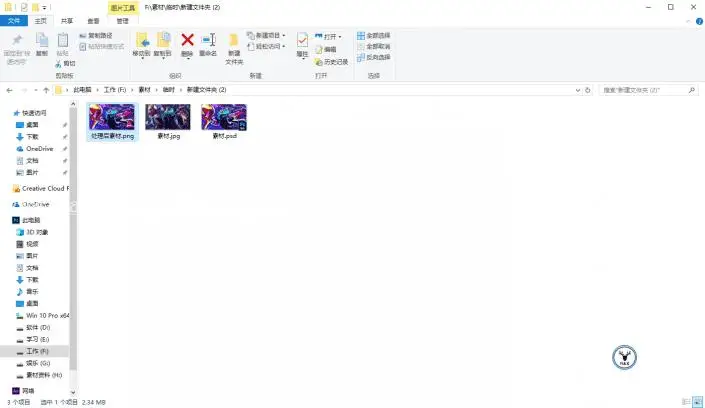Click the Paste (粘贴) clipboard icon
The width and height of the screenshot is (705, 408).
pyautogui.click(x=63, y=40)
